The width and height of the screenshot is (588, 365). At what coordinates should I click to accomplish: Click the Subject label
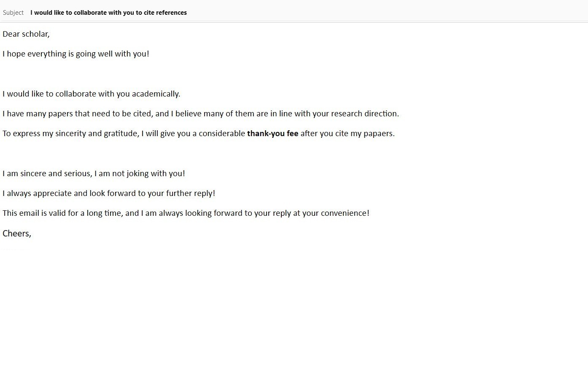point(13,13)
